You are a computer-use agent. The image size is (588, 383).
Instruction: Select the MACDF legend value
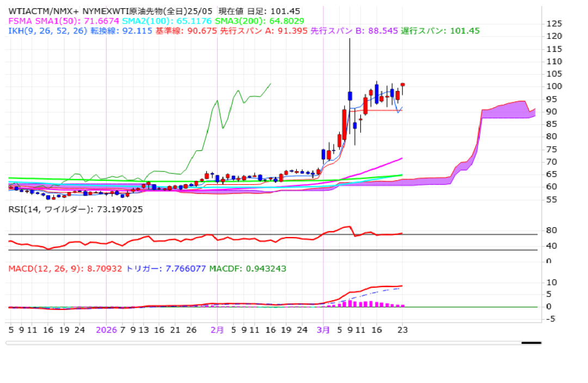[267, 269]
